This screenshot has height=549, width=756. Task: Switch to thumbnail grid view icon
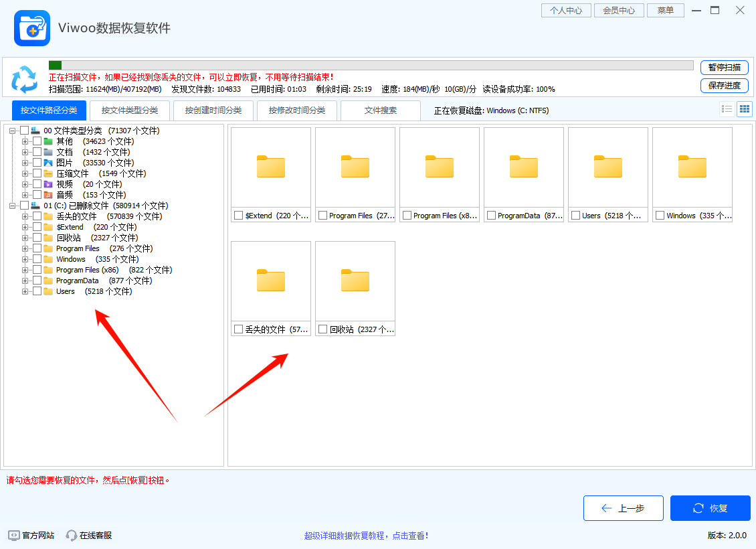click(x=744, y=108)
